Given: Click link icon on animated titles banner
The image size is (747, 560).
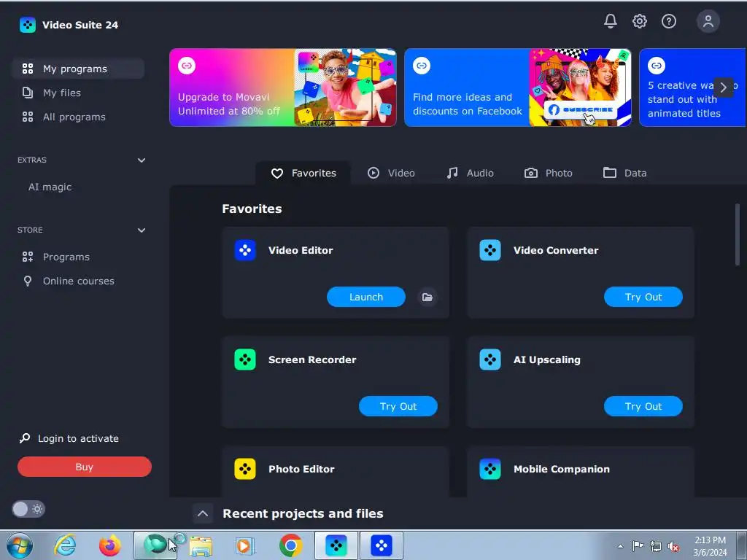Looking at the screenshot, I should tap(657, 65).
